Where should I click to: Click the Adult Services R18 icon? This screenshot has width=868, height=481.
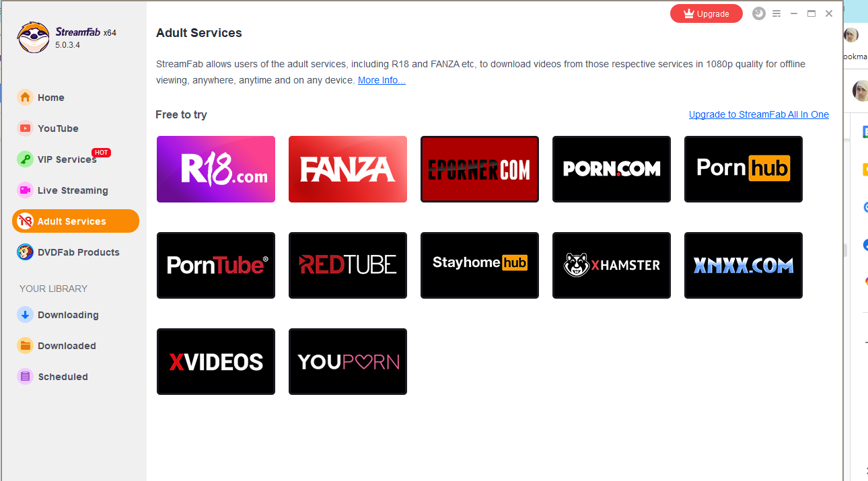(25, 221)
